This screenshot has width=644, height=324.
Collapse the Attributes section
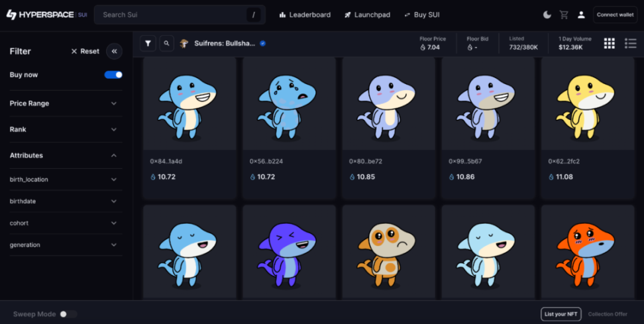[x=114, y=156]
